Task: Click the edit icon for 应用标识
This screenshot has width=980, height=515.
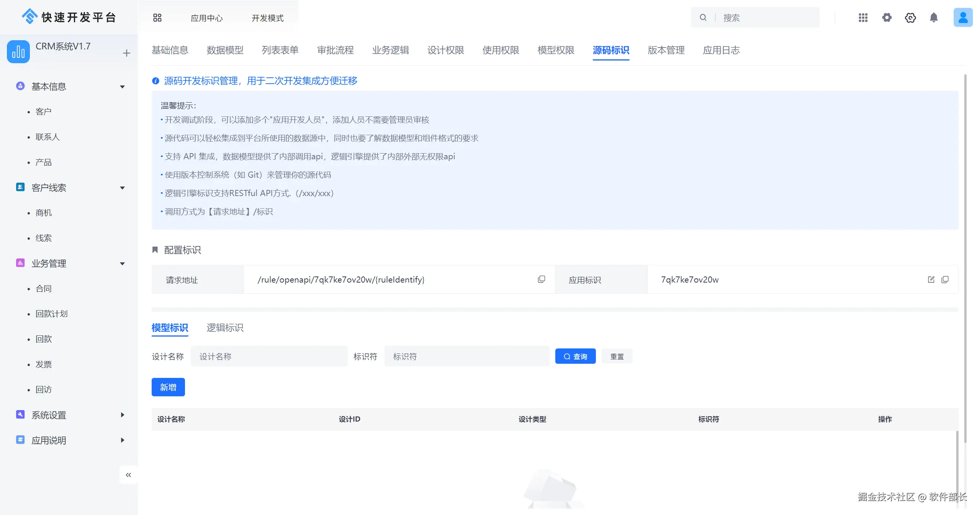Action: pyautogui.click(x=931, y=280)
